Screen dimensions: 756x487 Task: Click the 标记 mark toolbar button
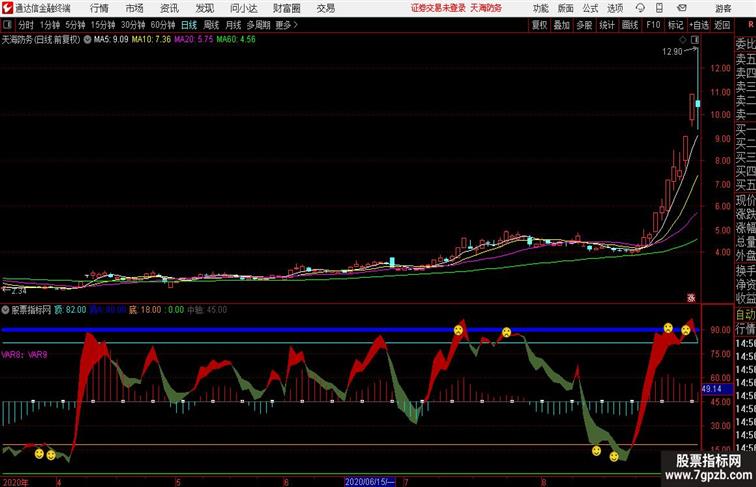tap(675, 25)
